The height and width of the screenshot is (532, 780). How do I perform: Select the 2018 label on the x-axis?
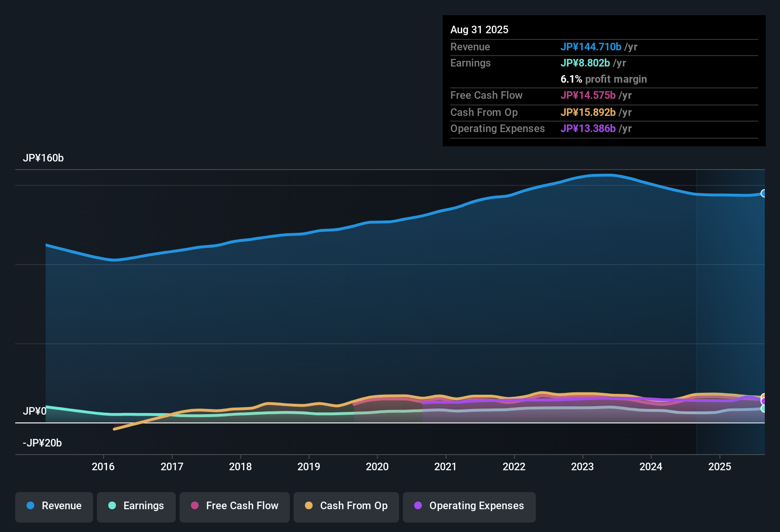point(240,466)
